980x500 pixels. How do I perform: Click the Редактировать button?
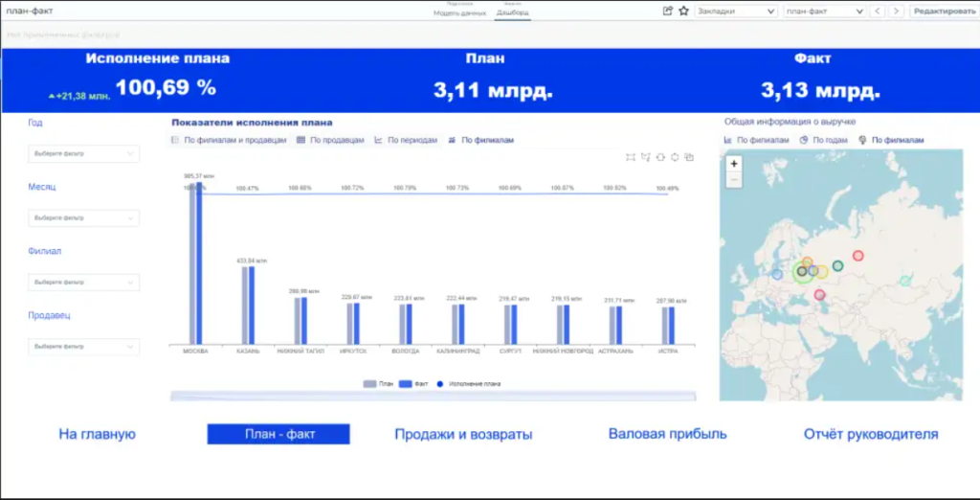(944, 11)
